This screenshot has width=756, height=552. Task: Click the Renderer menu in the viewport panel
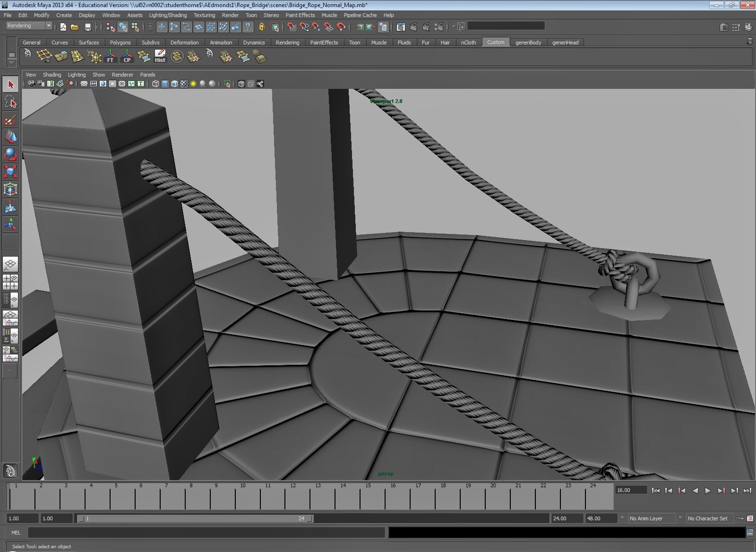[x=122, y=75]
